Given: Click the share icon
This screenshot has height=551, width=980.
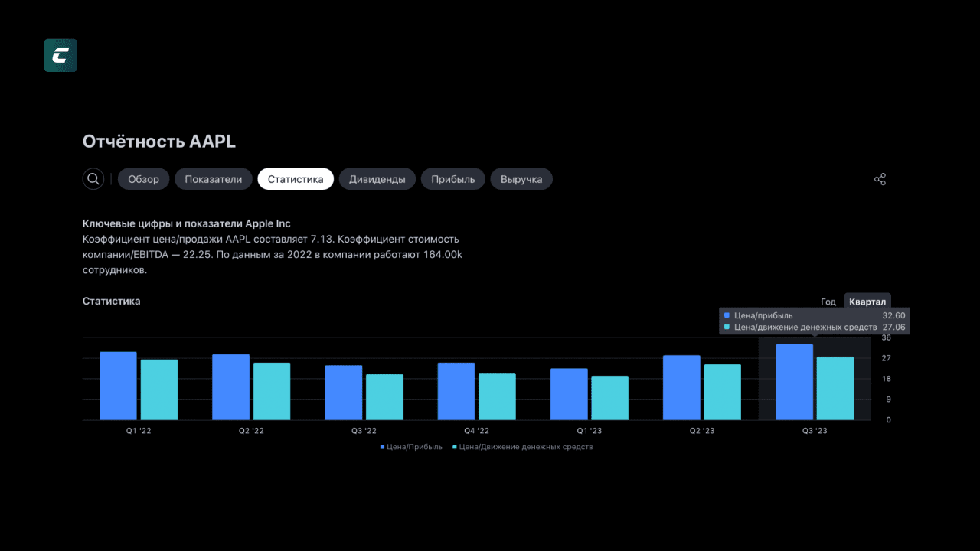Looking at the screenshot, I should tap(880, 179).
